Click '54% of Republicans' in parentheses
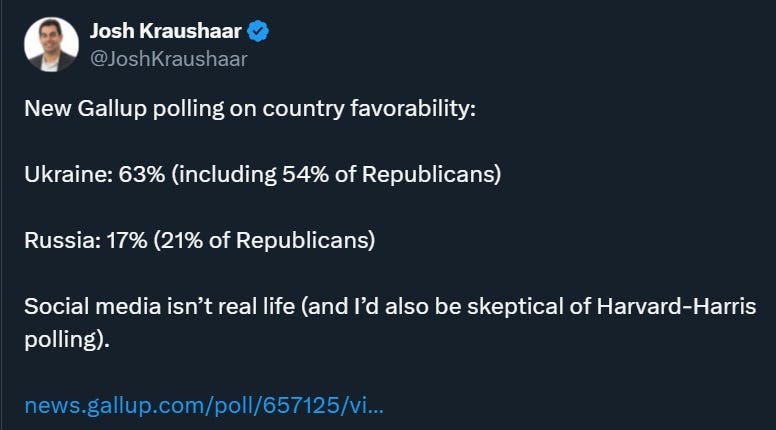The image size is (776, 430). [388, 174]
